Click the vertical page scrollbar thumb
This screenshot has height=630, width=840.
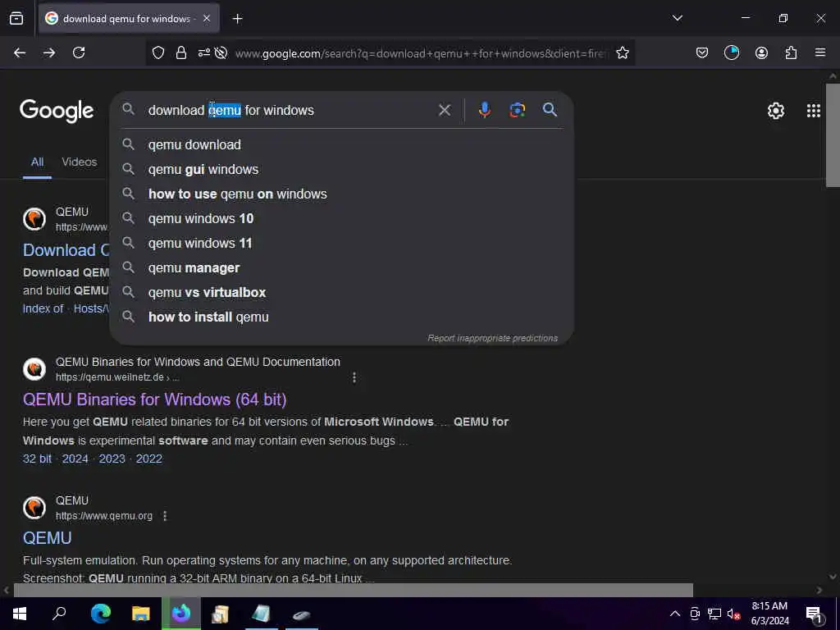coord(833,135)
